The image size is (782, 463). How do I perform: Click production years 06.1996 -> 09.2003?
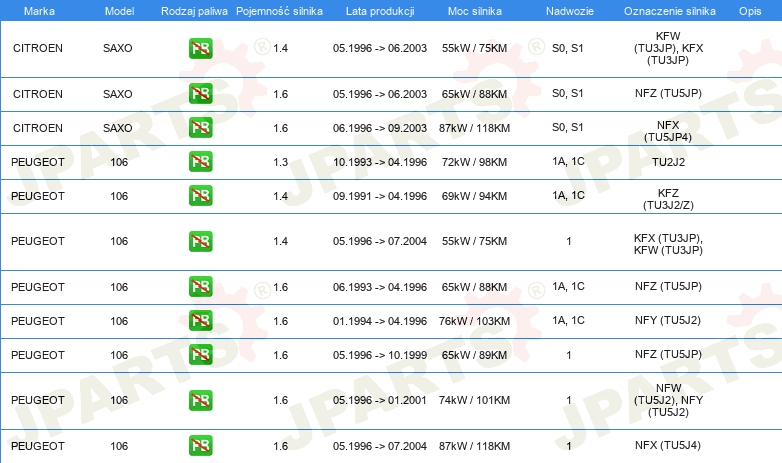pos(380,128)
